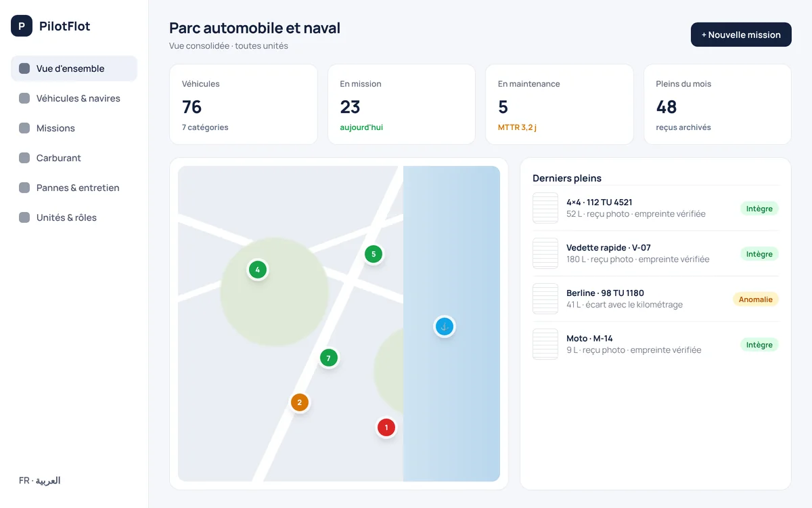Click the Anomalie badge on the Berline row

tap(756, 299)
